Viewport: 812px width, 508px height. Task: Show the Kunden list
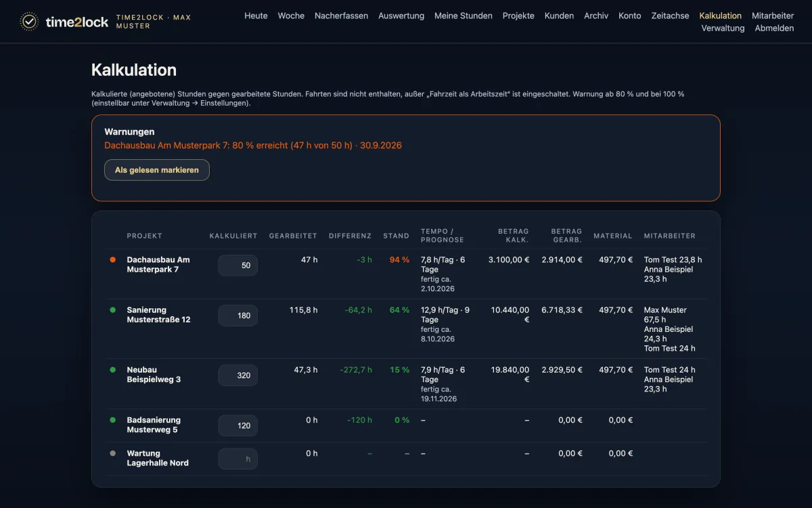click(x=559, y=16)
